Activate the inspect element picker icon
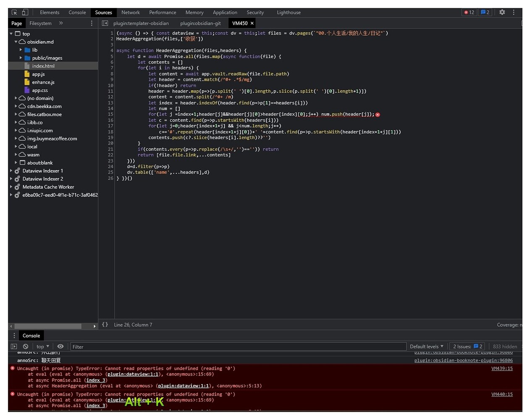 14,13
